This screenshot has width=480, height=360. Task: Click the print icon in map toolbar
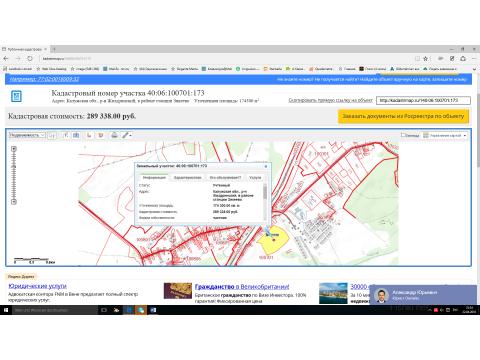[114, 135]
